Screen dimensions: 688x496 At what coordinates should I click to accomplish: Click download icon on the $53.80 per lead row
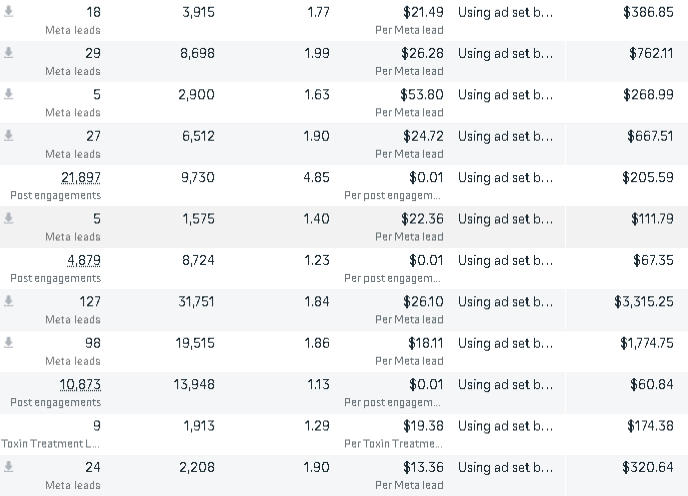[9, 94]
